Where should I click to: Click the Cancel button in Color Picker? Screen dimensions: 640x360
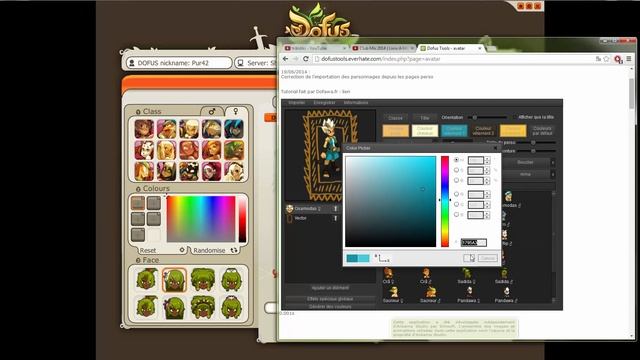pos(487,258)
